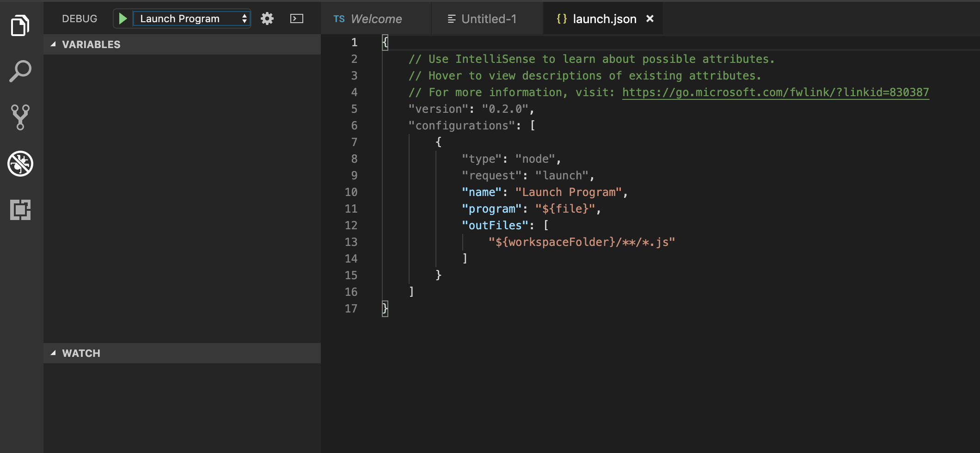The width and height of the screenshot is (980, 453).
Task: Switch to the Untitled-1 tab
Action: click(488, 18)
